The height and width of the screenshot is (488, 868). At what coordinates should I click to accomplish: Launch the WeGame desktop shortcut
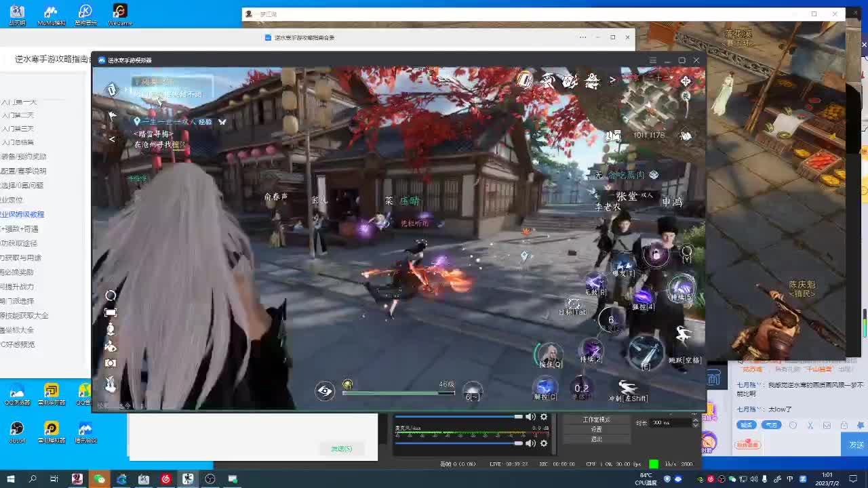pyautogui.click(x=119, y=14)
